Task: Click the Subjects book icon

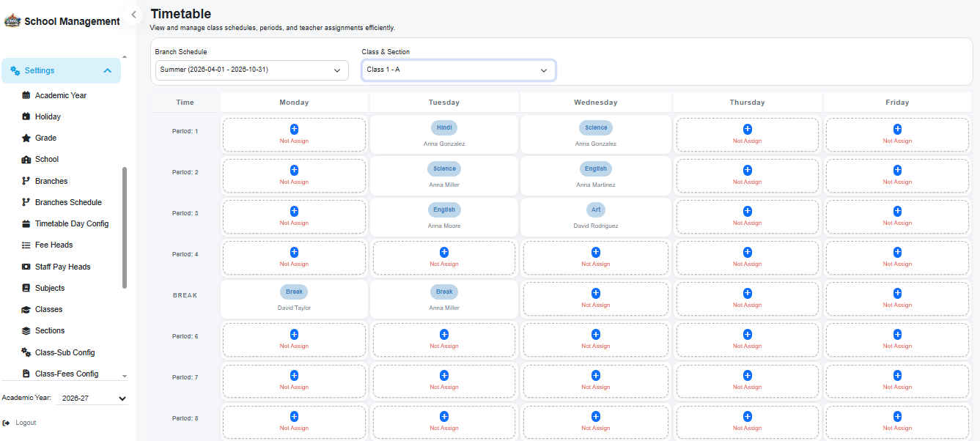Action: pos(26,288)
